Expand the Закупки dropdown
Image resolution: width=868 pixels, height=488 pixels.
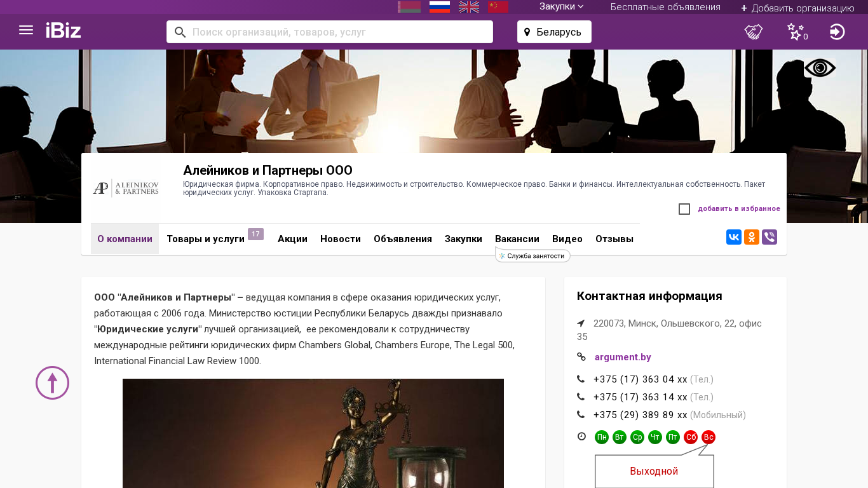(x=562, y=6)
